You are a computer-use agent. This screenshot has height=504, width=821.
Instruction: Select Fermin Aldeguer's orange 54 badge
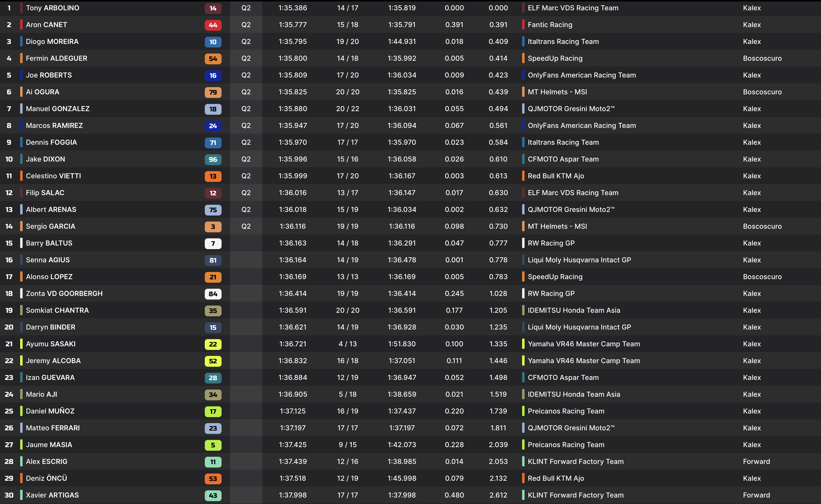click(x=213, y=59)
